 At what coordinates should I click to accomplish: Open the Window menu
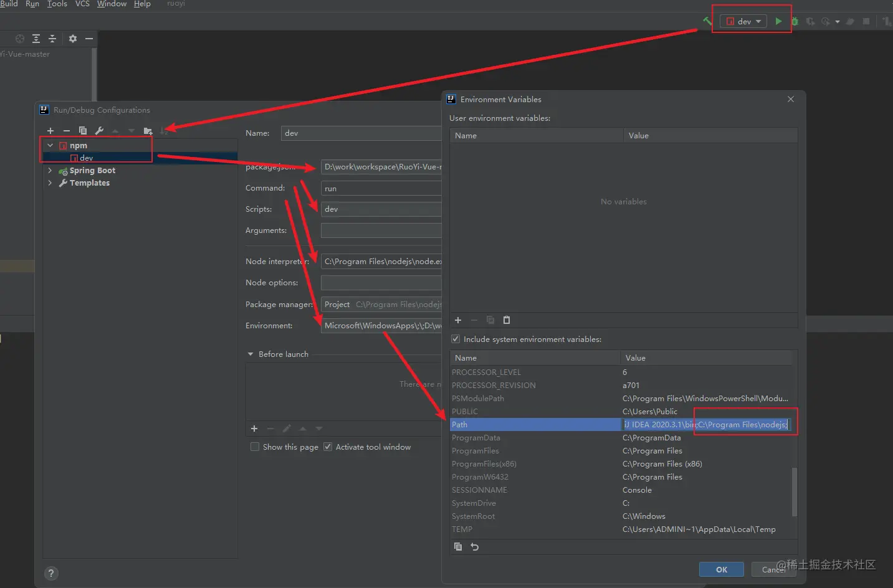pyautogui.click(x=112, y=4)
